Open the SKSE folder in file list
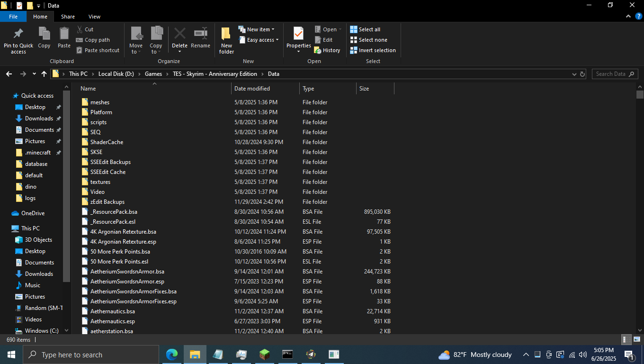 click(96, 152)
